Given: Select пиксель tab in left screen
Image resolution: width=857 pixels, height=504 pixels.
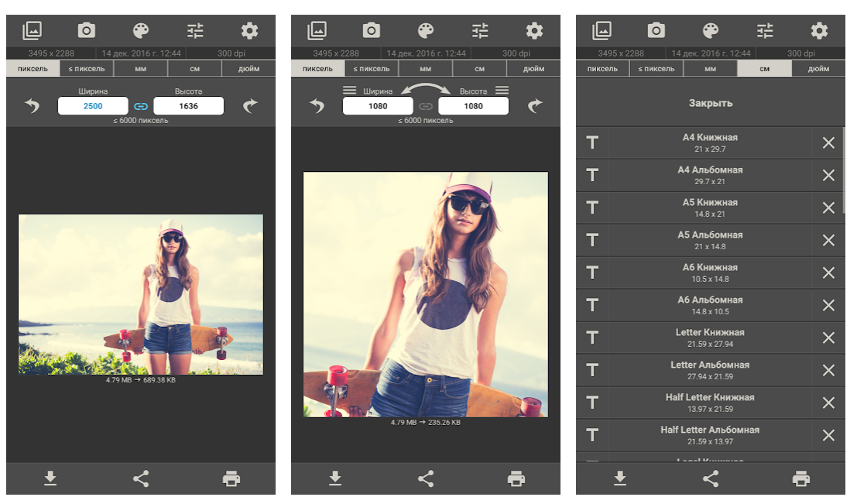Looking at the screenshot, I should click(33, 69).
